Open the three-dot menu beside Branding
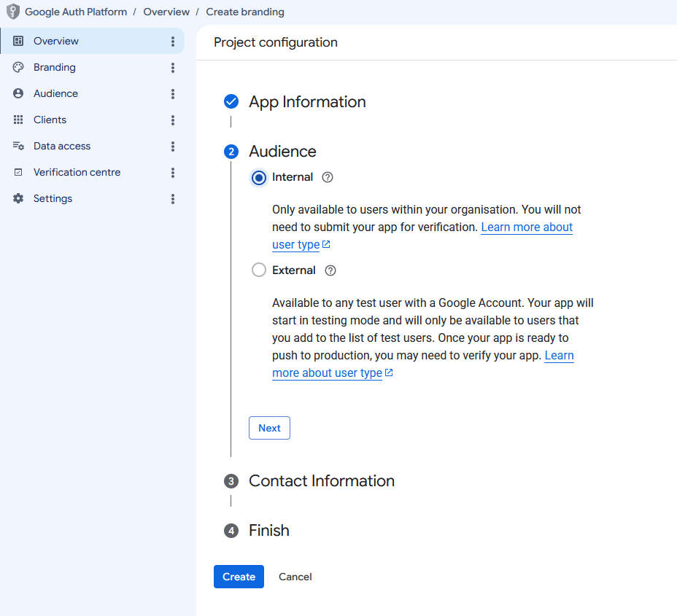The height and width of the screenshot is (616, 677). coord(173,68)
